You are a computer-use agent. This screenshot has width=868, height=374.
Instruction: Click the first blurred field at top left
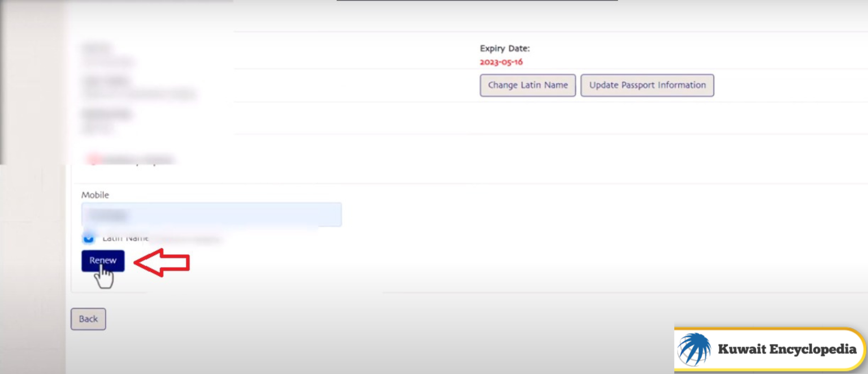(x=107, y=54)
